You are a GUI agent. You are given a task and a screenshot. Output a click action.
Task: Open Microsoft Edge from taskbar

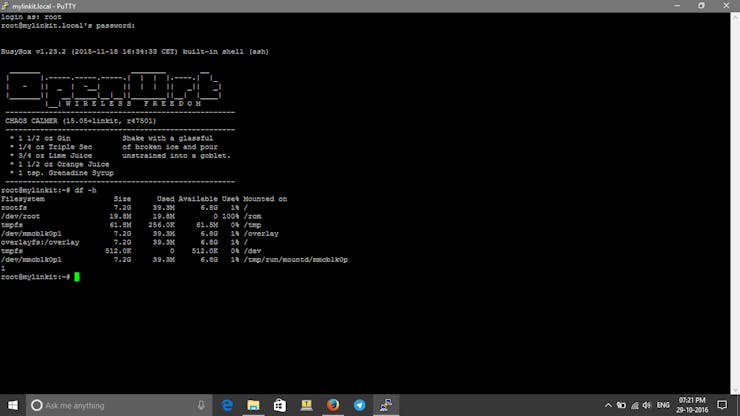pos(227,405)
